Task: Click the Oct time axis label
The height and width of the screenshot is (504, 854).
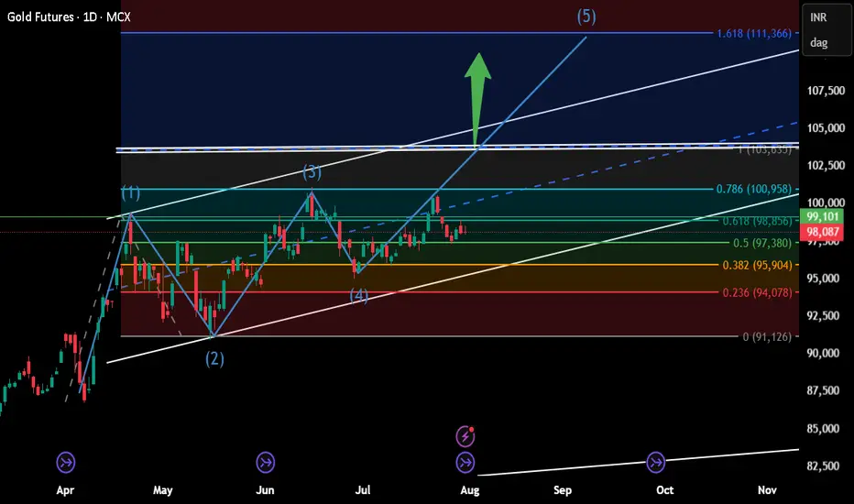Action: point(665,490)
